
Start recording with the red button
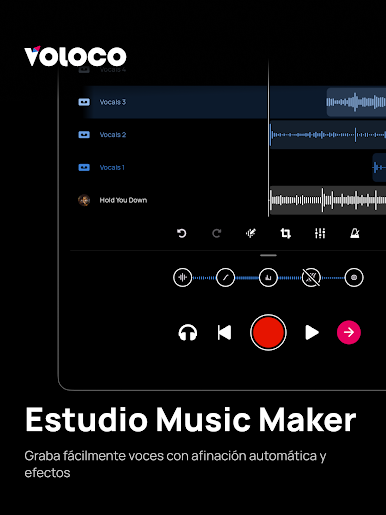(268, 332)
